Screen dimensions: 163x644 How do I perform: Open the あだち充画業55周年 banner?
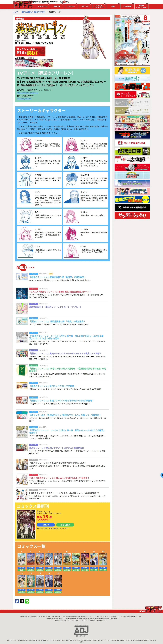tap(132, 143)
